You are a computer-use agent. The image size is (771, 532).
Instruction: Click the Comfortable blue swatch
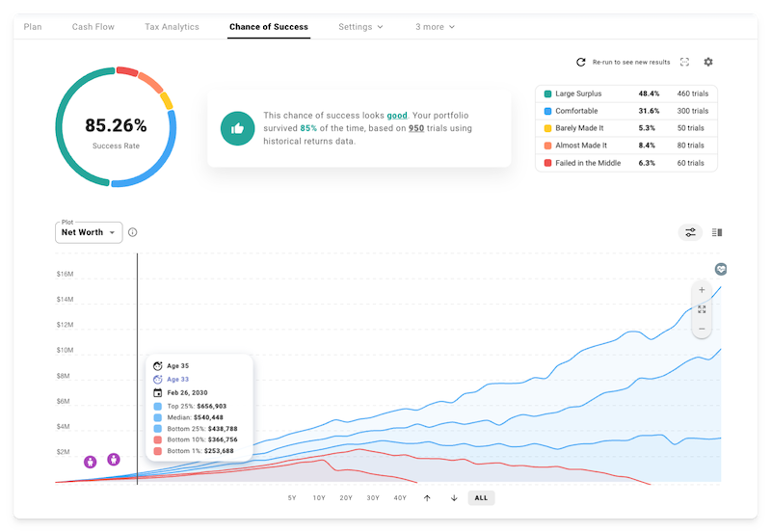coord(547,111)
